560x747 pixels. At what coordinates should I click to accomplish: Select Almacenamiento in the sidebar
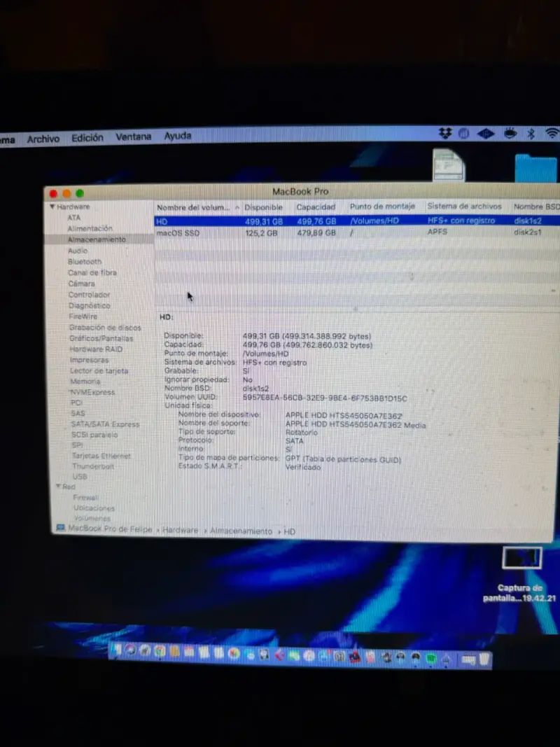(97, 239)
